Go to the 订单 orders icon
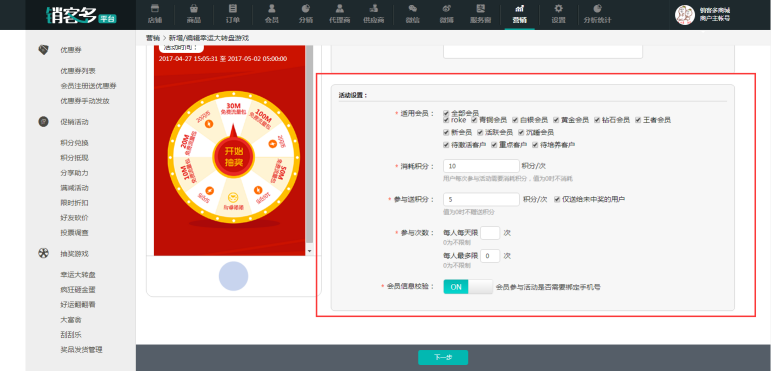Screen dimensions: 771x371 [233, 8]
